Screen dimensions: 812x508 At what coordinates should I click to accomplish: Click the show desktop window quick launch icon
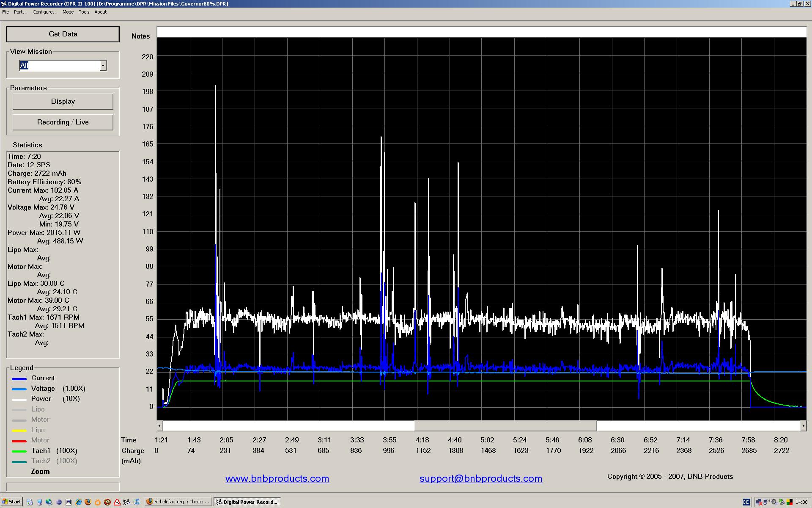pos(69,502)
